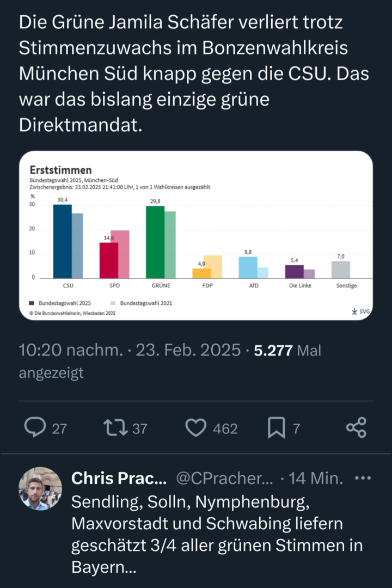Like the post with the heart icon
Viewport: 392px width, 588px height.
pos(196,428)
